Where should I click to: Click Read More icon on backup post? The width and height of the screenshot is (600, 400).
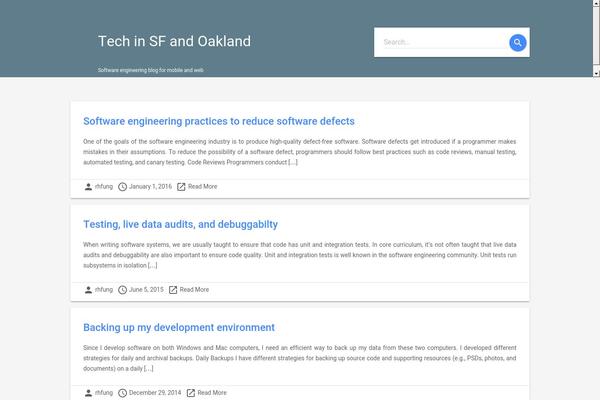pos(190,392)
